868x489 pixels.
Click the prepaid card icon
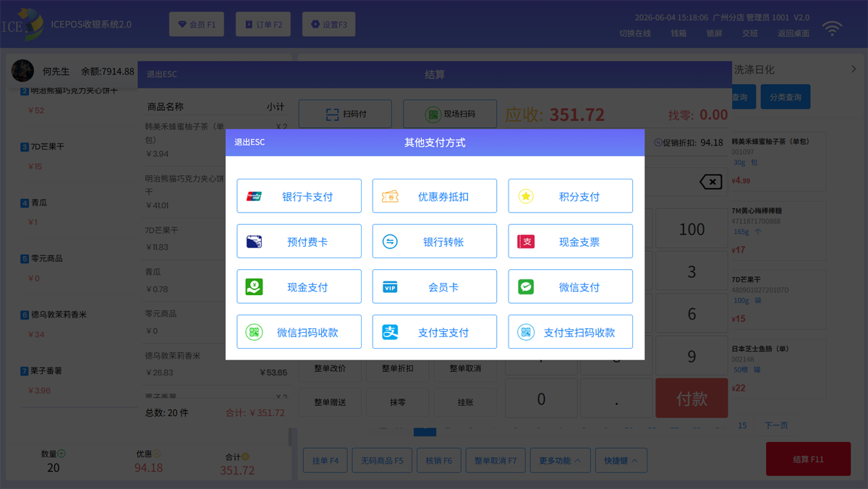(254, 242)
